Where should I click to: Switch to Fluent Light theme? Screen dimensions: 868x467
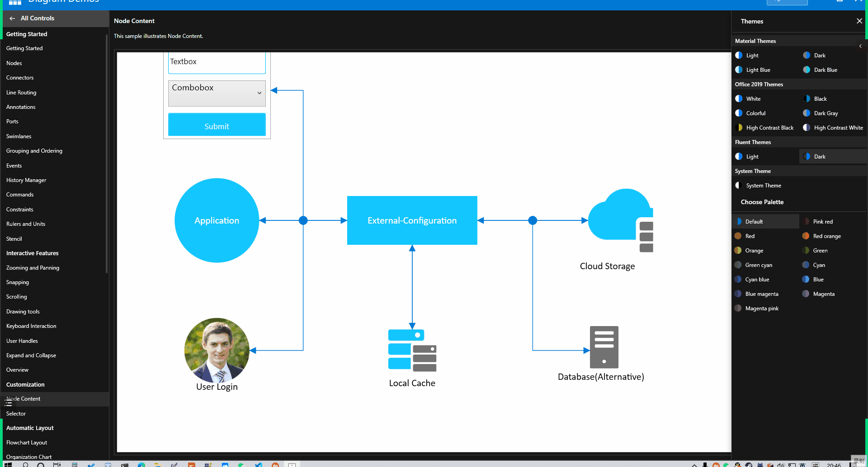click(752, 157)
